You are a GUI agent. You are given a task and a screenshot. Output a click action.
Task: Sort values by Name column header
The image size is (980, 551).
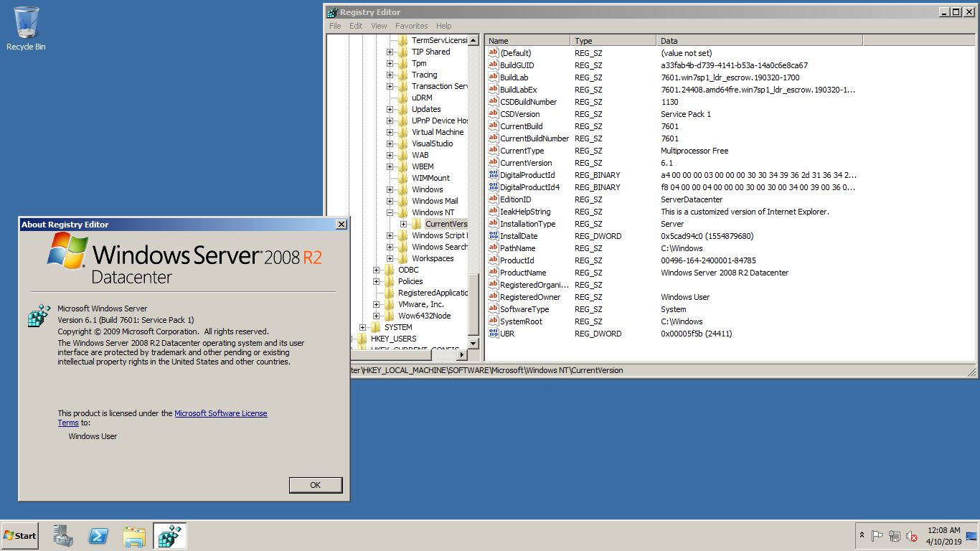(x=527, y=41)
